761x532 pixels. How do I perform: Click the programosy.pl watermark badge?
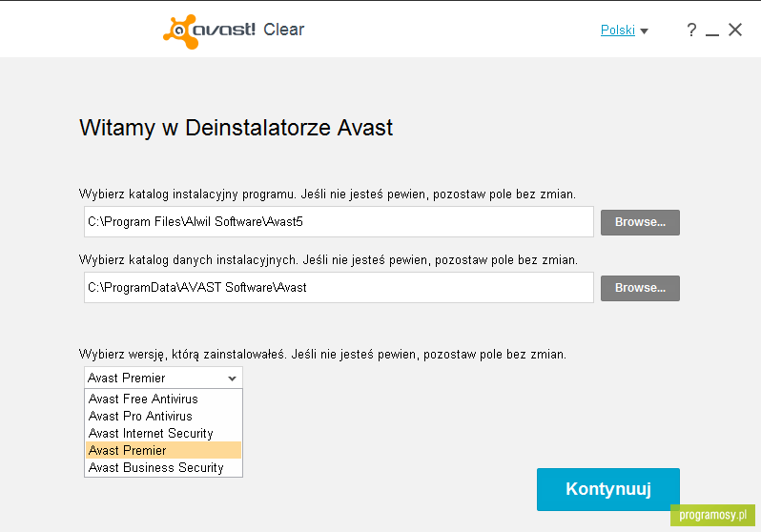712,515
